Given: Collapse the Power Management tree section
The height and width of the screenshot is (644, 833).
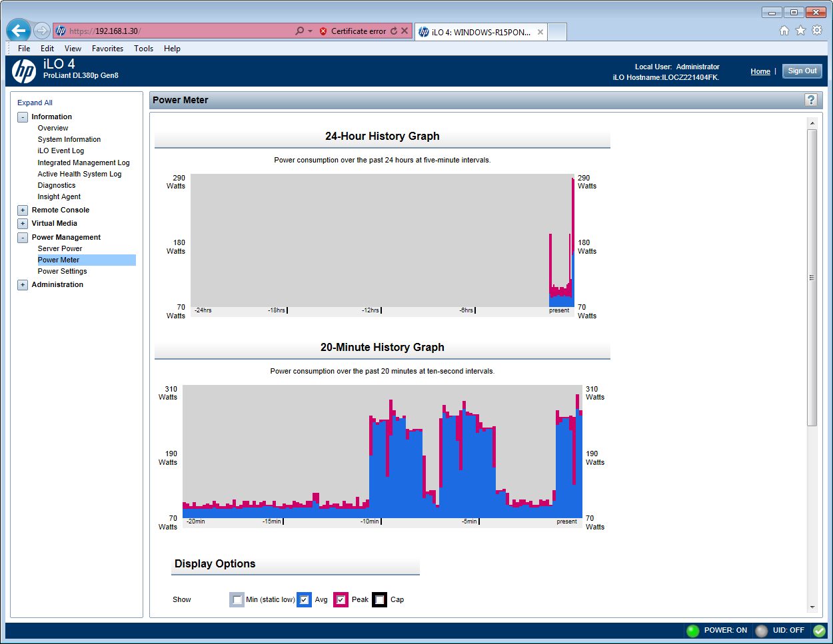Looking at the screenshot, I should point(23,238).
